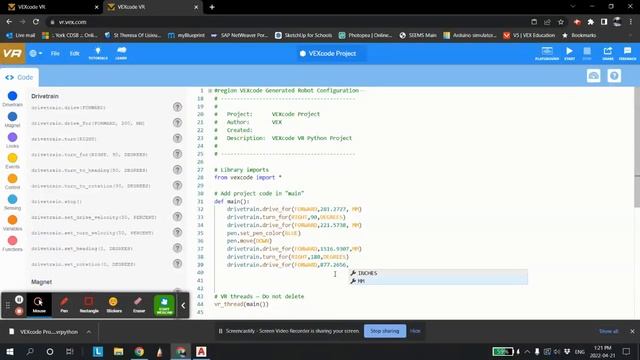This screenshot has width=640, height=360.
Task: Hide the screen sharing notification
Action: point(415,331)
